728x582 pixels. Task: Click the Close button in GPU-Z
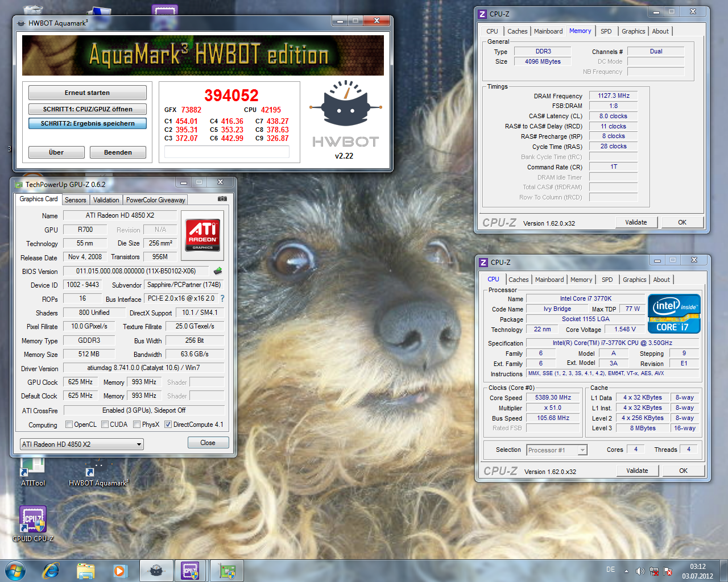click(x=208, y=443)
